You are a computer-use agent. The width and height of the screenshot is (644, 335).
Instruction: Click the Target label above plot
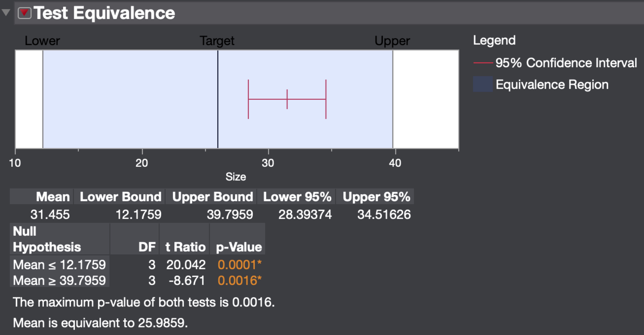217,41
